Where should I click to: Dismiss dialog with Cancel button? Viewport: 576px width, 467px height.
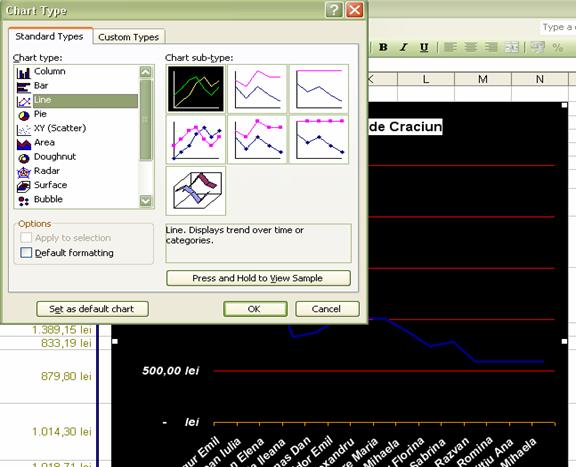tap(327, 309)
